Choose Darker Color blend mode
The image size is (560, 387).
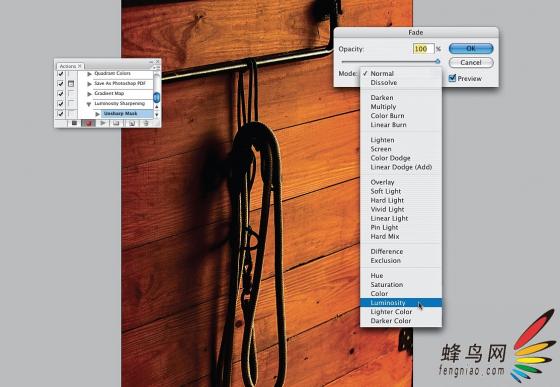[401, 321]
